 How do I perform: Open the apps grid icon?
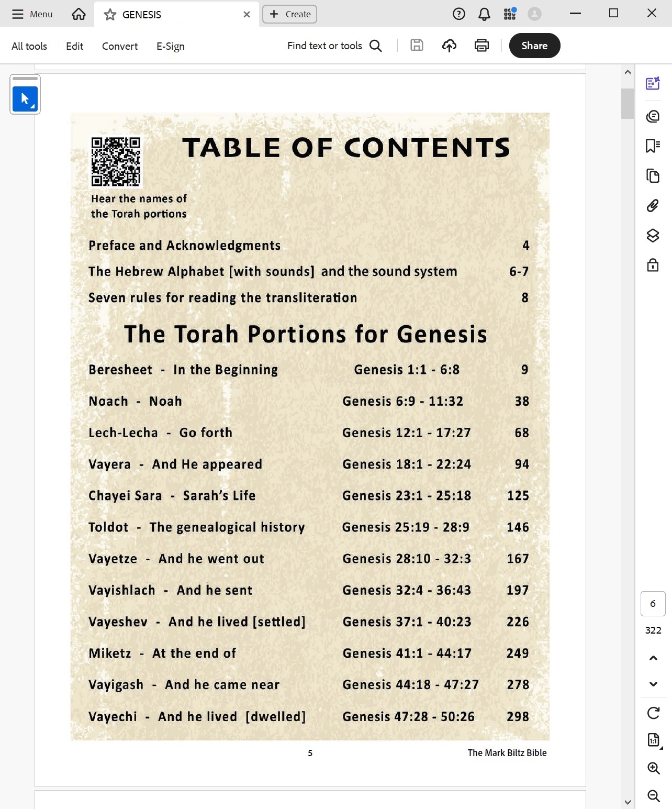[x=510, y=14]
